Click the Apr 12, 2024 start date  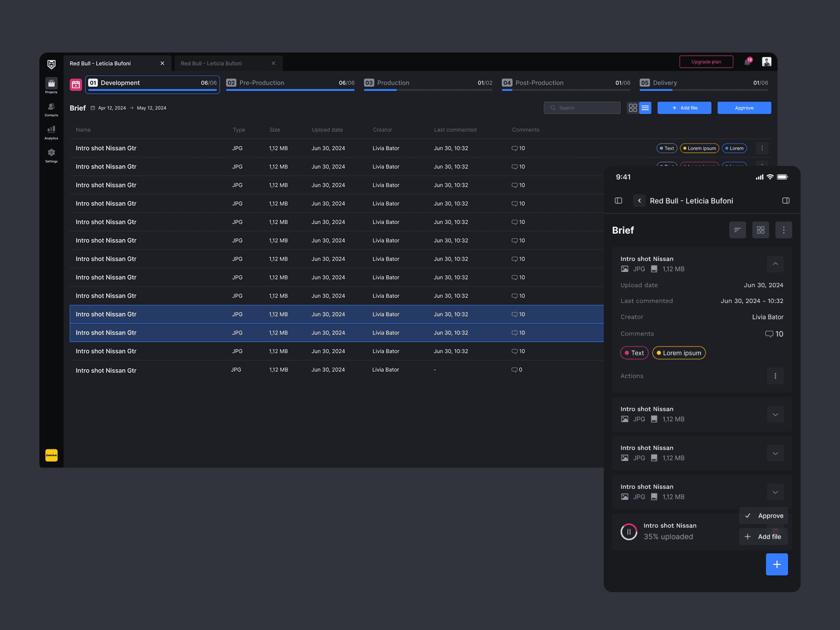112,108
